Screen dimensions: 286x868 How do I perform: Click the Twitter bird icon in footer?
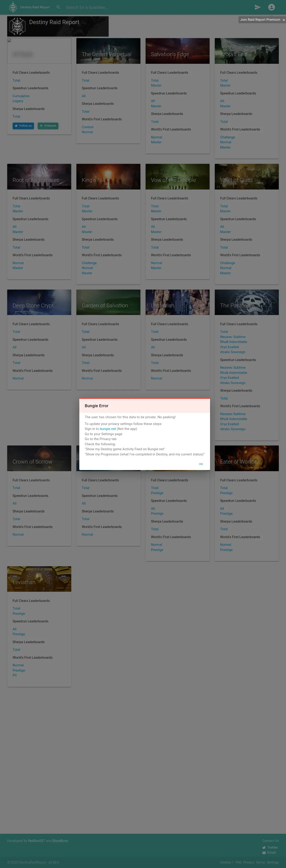[264, 847]
